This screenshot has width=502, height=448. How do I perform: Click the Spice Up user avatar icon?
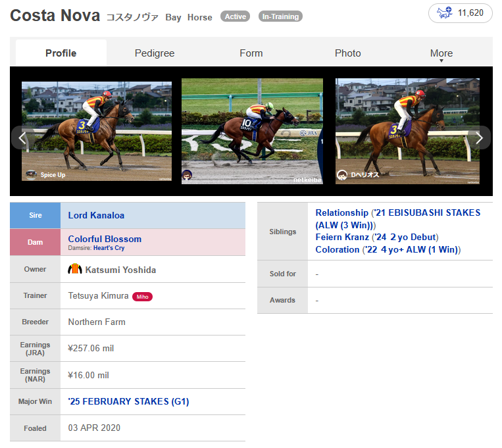pyautogui.click(x=31, y=175)
